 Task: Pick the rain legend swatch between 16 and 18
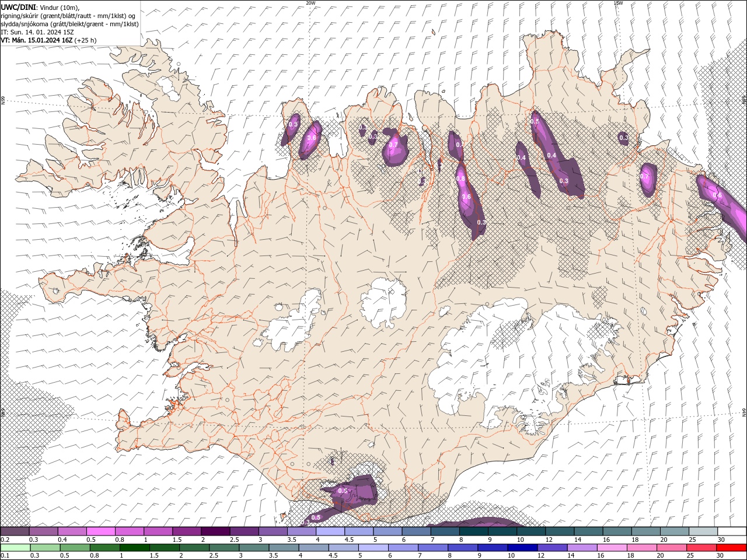[x=611, y=548]
